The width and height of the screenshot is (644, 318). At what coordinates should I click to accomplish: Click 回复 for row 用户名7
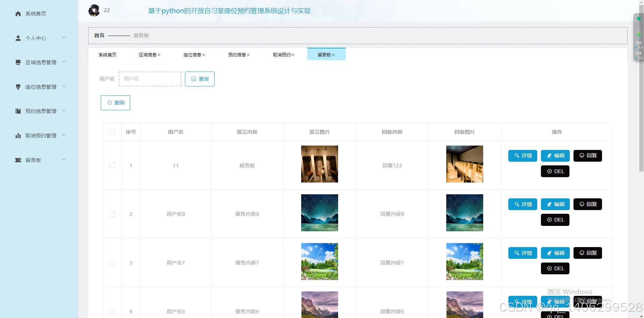point(588,253)
